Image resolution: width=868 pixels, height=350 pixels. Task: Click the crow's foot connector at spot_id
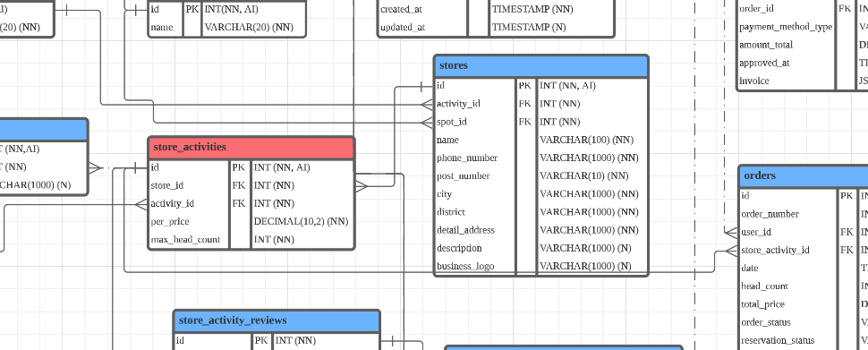(x=428, y=122)
